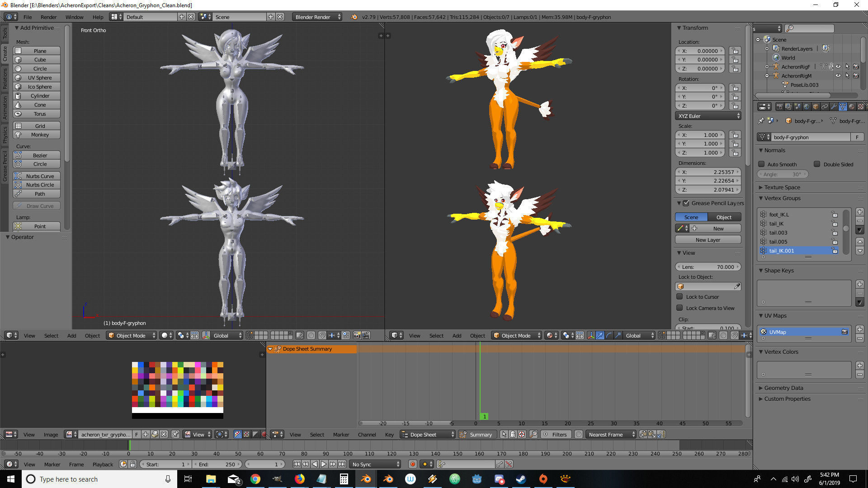Play animation forward in timeline
Viewport: 868px width, 488px height.
(324, 464)
